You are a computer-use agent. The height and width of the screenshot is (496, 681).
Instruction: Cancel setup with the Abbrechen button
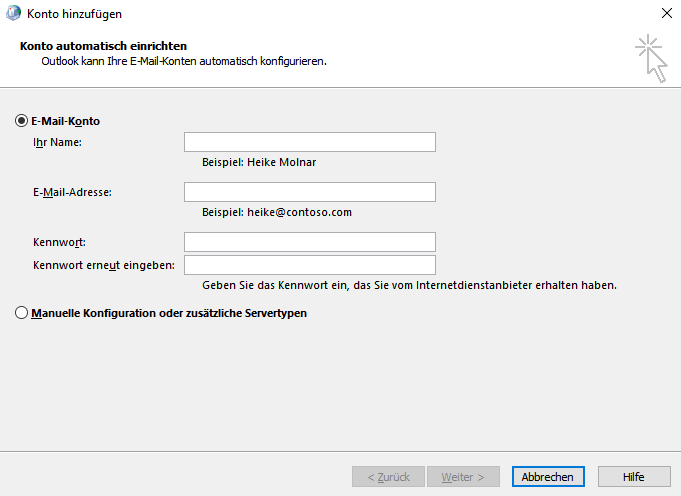click(548, 477)
